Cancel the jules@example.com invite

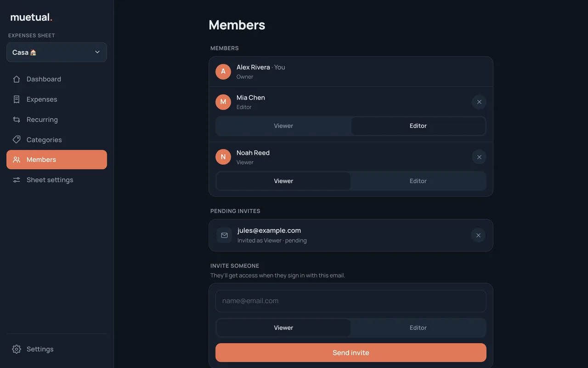click(478, 236)
